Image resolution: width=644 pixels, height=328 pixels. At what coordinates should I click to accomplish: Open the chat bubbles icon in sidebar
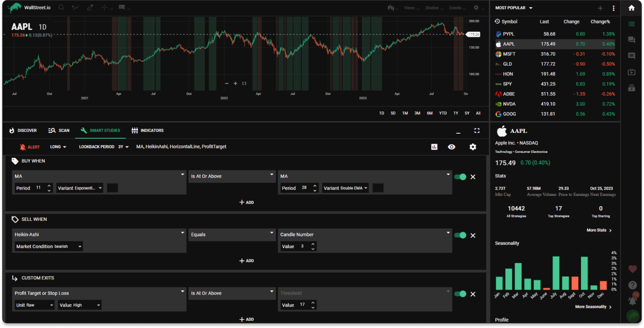click(x=632, y=40)
